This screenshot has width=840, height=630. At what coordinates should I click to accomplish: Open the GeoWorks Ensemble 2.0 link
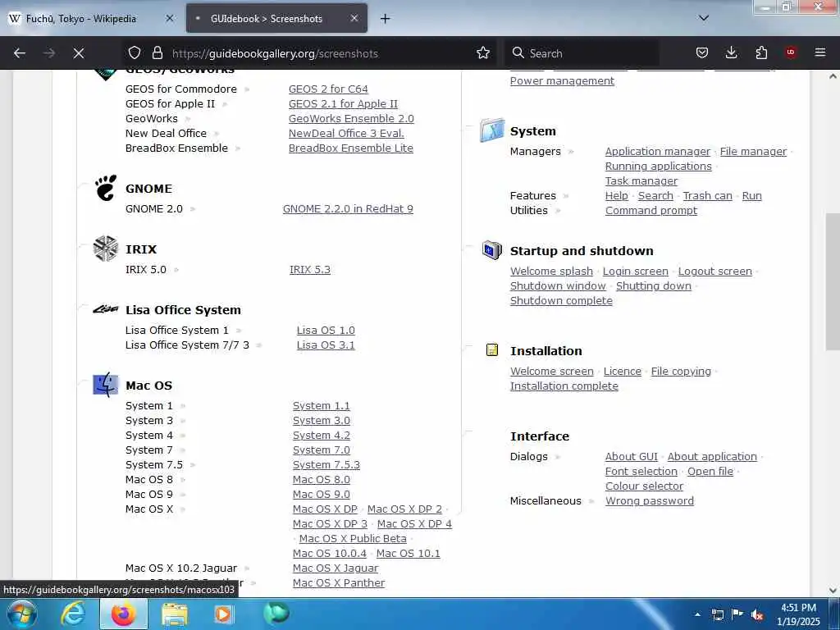[x=351, y=118]
